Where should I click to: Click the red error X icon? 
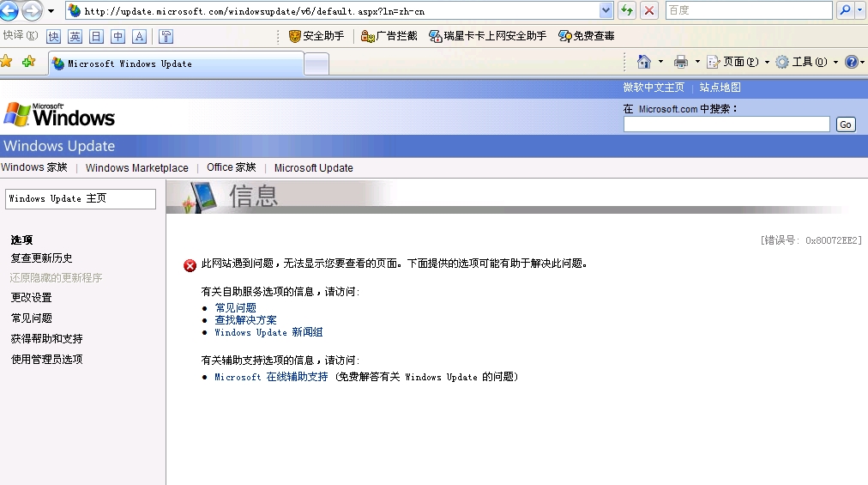[190, 265]
